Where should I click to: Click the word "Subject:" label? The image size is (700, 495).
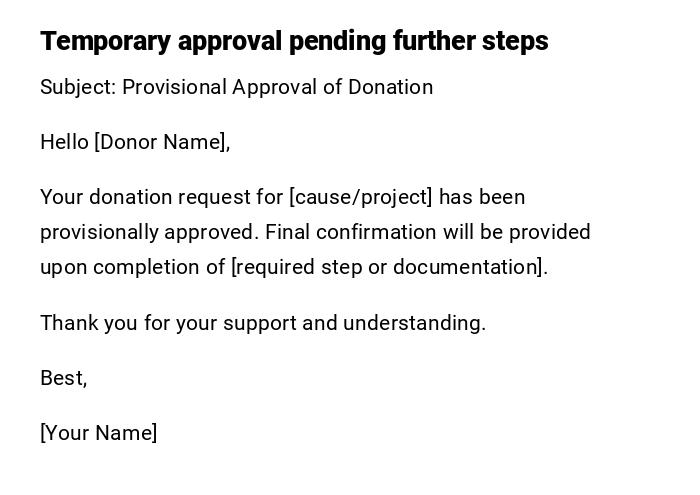78,87
